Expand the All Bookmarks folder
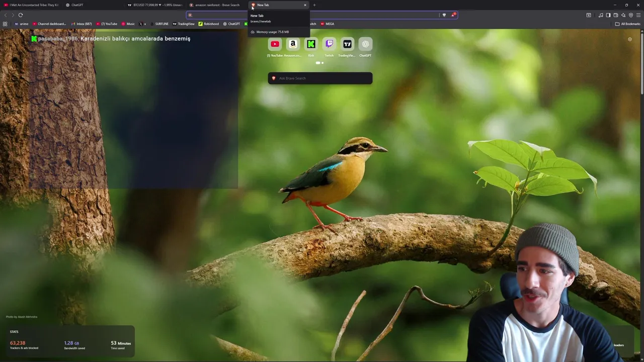 pyautogui.click(x=628, y=24)
